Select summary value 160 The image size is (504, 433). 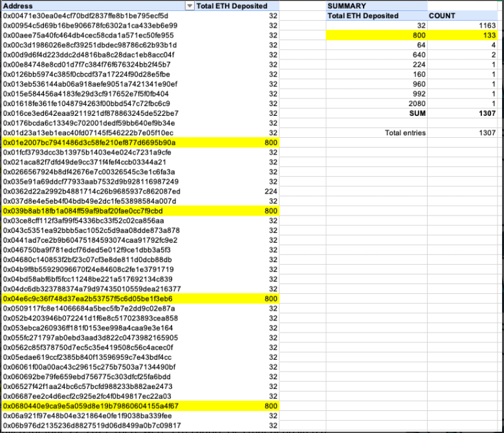tap(377, 74)
